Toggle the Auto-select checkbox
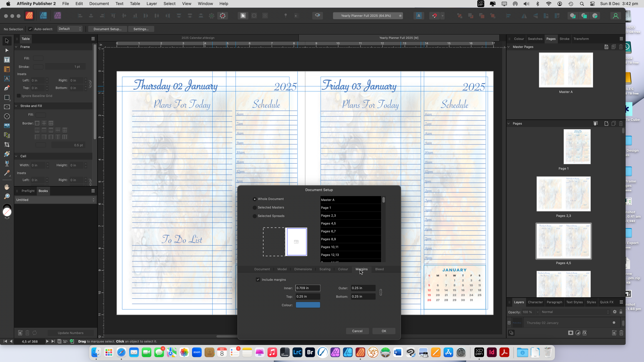The width and height of the screenshot is (644, 362). click(x=30, y=29)
